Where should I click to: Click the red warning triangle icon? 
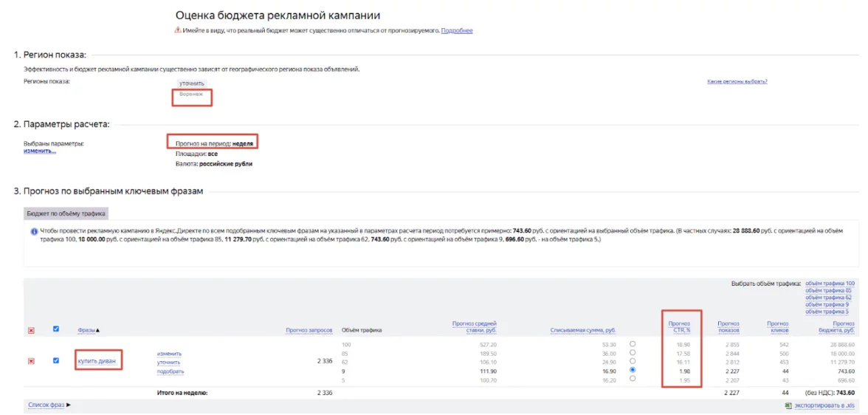177,30
